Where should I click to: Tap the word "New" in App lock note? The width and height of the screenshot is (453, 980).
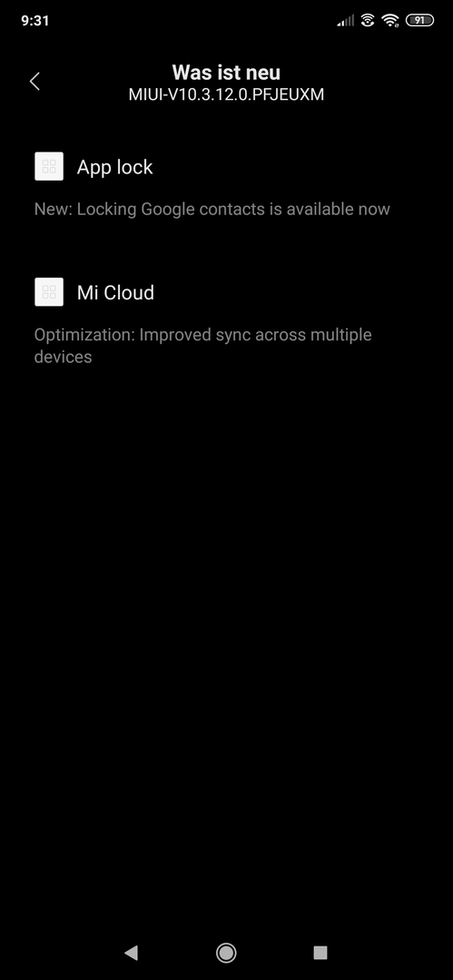[52, 209]
